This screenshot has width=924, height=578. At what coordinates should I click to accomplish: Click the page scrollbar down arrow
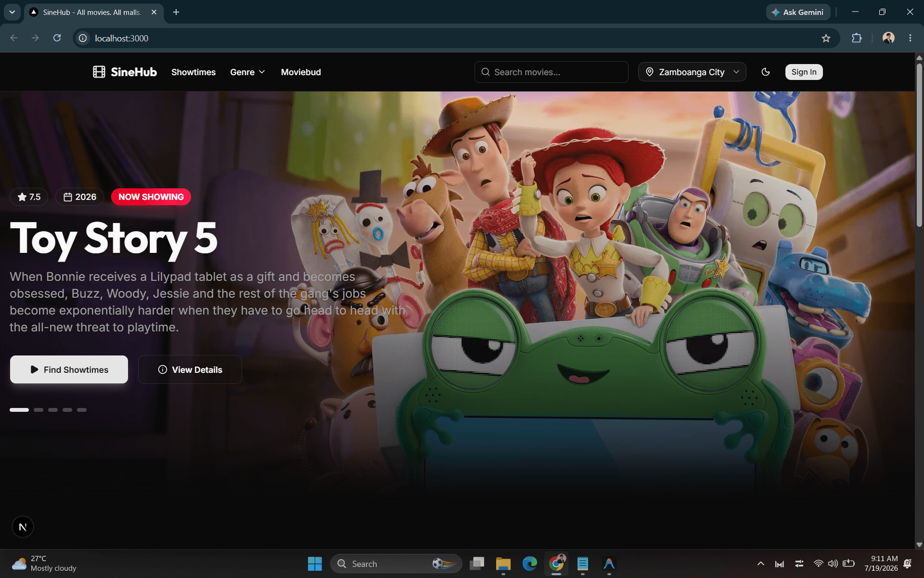tap(919, 545)
